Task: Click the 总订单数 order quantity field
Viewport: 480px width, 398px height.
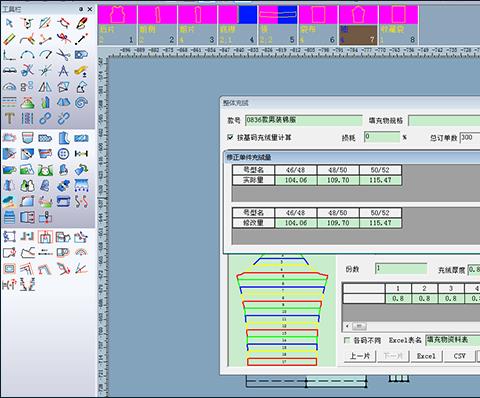Action: (x=470, y=137)
